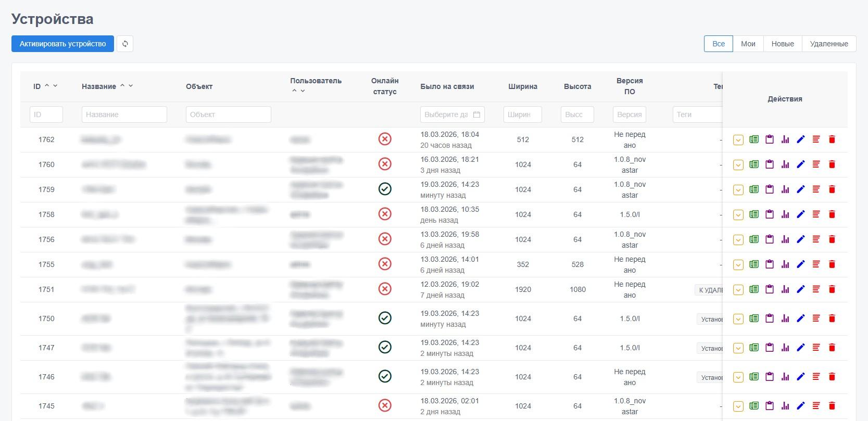Viewport: 868px width, 421px height.
Task: Sort the Название column descending with the down arrow
Action: click(131, 86)
